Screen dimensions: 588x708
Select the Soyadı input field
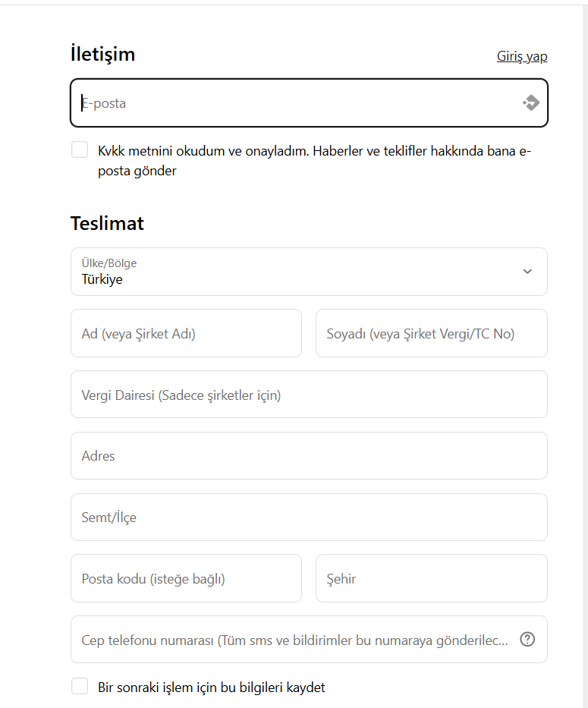coord(431,333)
